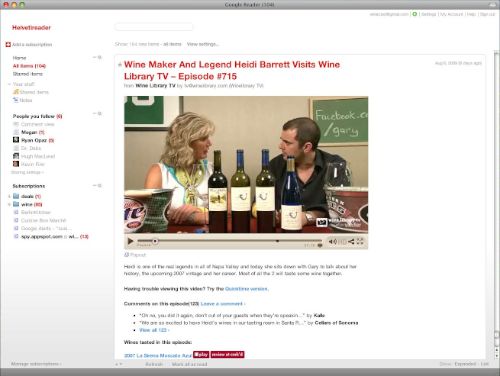Click the Add a subscription plus icon
500x376 pixels.
point(8,44)
